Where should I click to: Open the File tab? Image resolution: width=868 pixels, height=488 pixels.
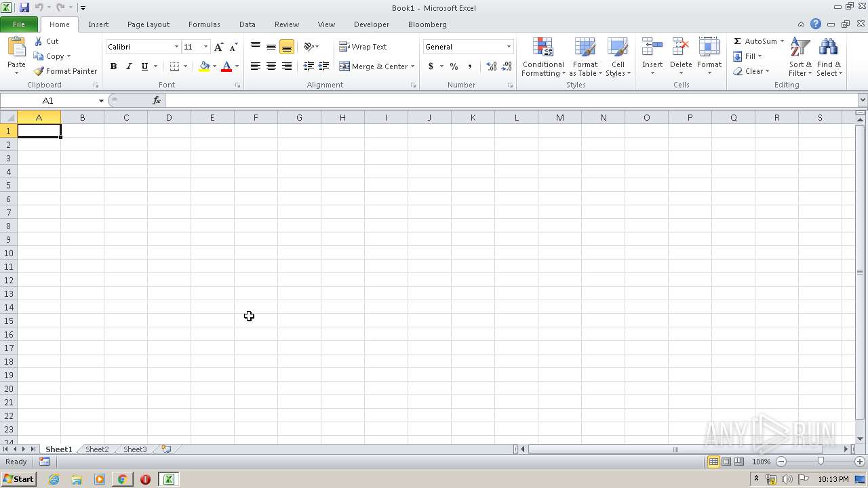tap(19, 24)
